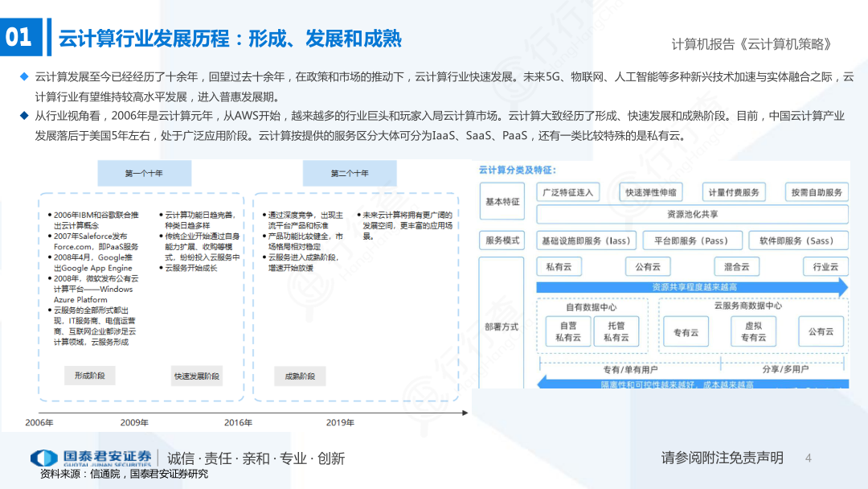Click the 虚拟专有云 box
Screen dimensions: 868x489
(x=753, y=331)
